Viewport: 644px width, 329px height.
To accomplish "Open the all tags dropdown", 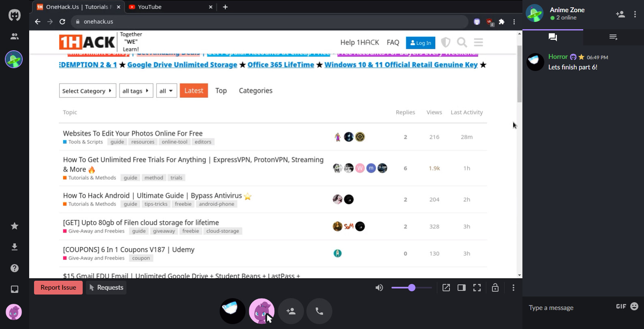I will (x=136, y=91).
